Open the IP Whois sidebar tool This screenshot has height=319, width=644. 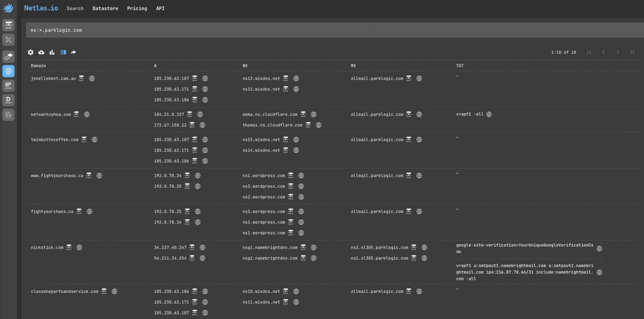tap(9, 86)
